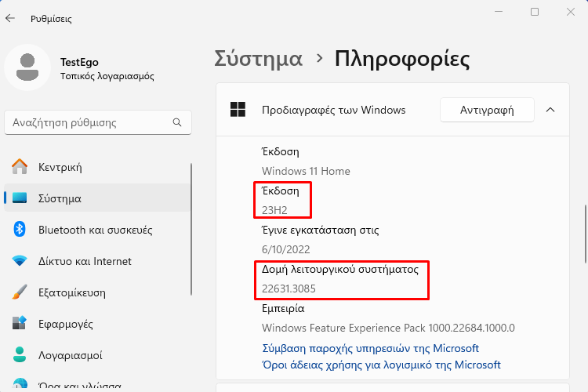Go to Δίκτυο και Internet
Viewport: 588px width, 392px height.
coord(97,261)
